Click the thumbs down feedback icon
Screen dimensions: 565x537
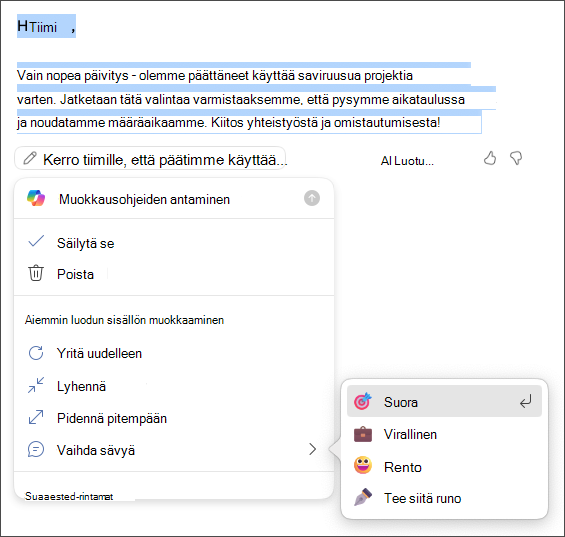(x=516, y=158)
